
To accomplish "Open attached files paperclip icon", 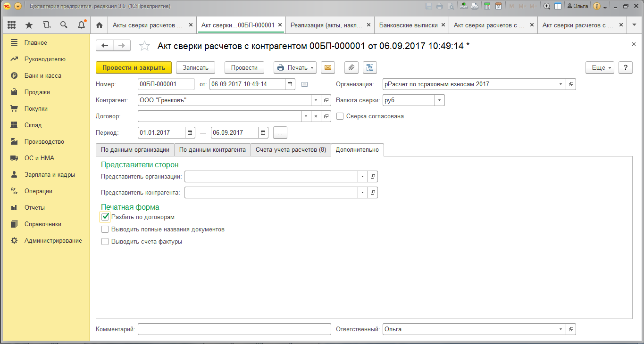I will pyautogui.click(x=351, y=67).
